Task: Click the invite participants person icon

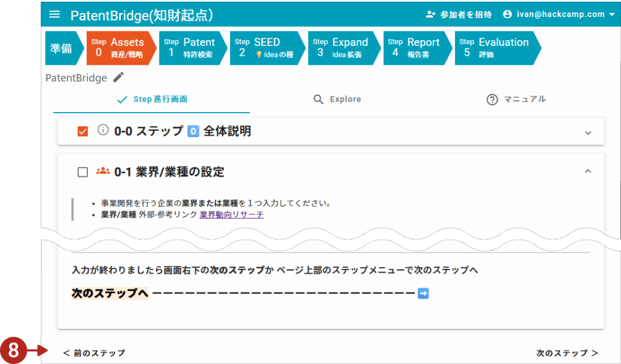Action: (431, 15)
